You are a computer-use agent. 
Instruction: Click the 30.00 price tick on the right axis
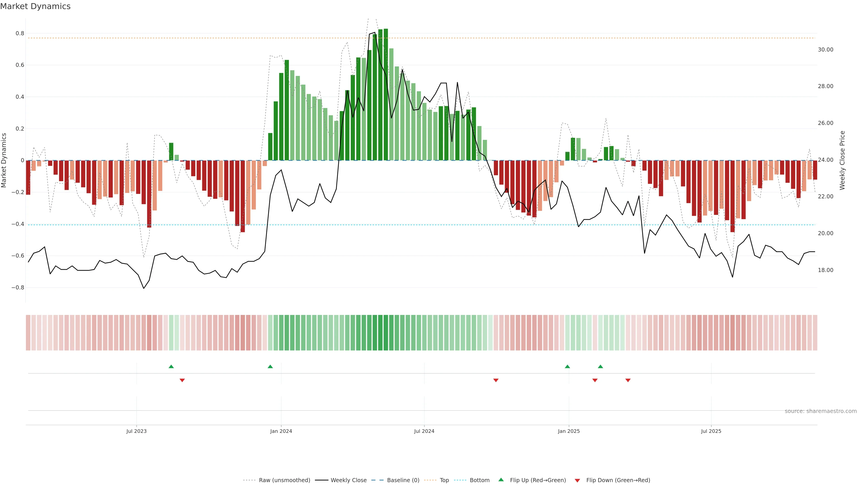point(825,49)
